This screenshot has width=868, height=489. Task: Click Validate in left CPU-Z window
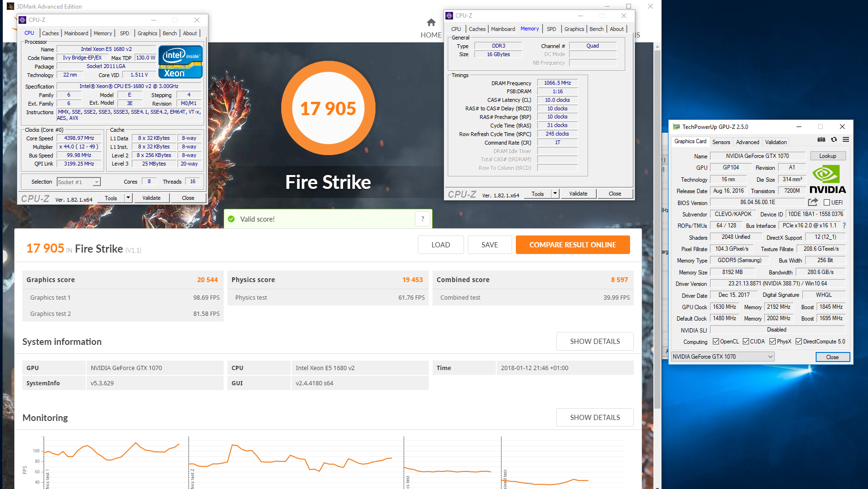(x=151, y=198)
